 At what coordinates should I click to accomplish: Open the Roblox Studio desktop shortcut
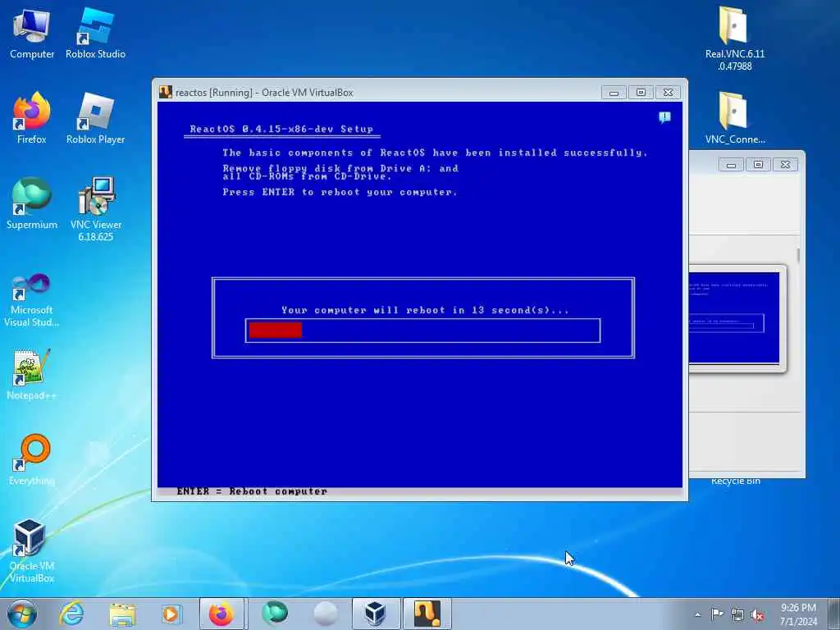[95, 33]
